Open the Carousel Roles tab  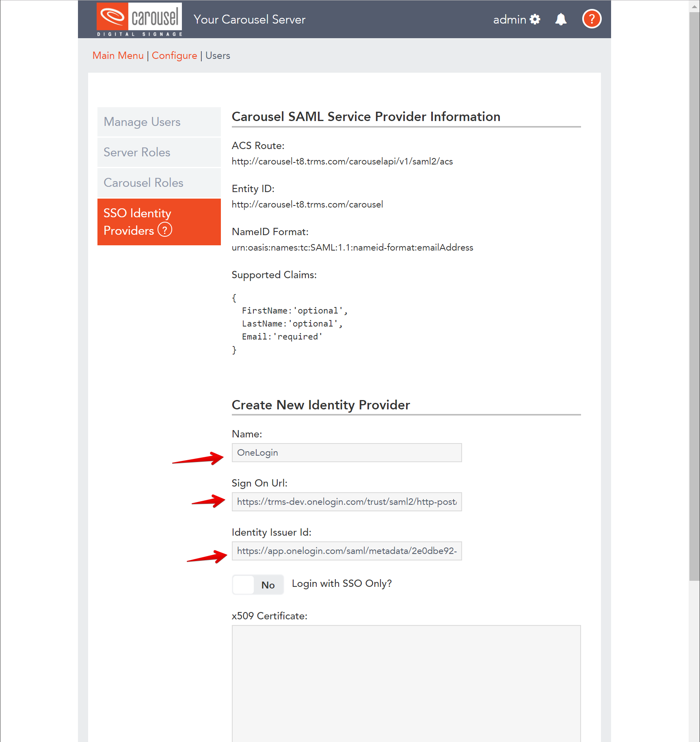(x=159, y=183)
